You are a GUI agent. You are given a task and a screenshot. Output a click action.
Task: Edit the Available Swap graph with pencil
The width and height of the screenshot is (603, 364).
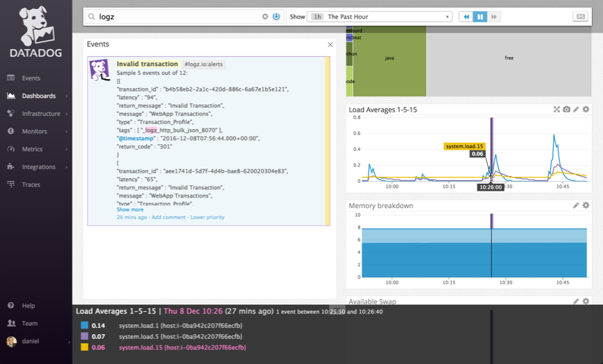coord(576,302)
